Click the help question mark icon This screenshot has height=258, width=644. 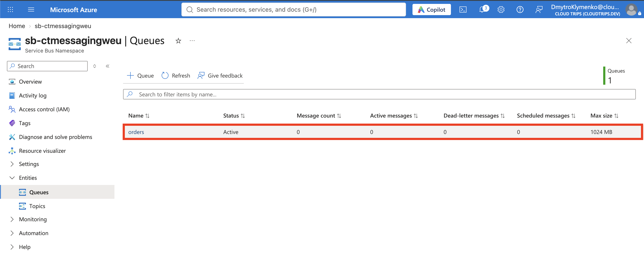click(520, 10)
